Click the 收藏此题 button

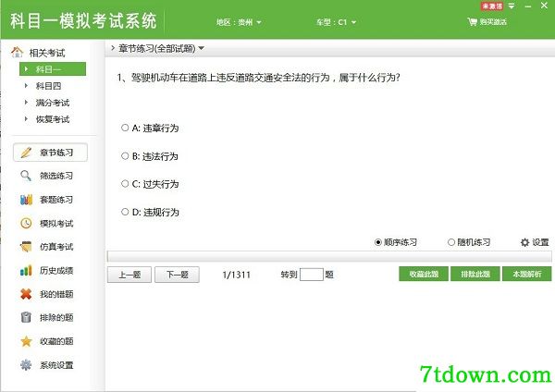pos(424,274)
